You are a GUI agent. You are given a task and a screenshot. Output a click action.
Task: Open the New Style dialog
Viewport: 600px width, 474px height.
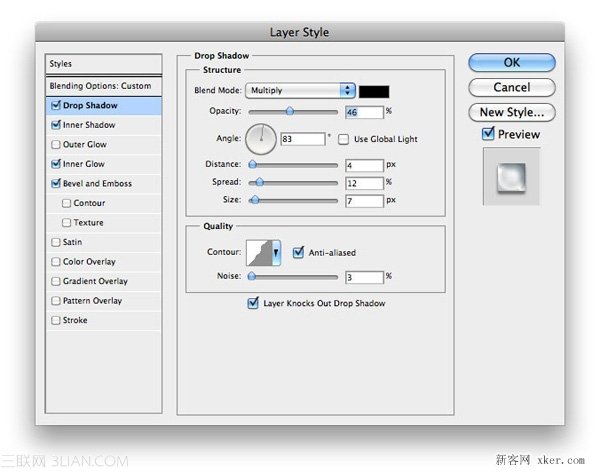(512, 112)
